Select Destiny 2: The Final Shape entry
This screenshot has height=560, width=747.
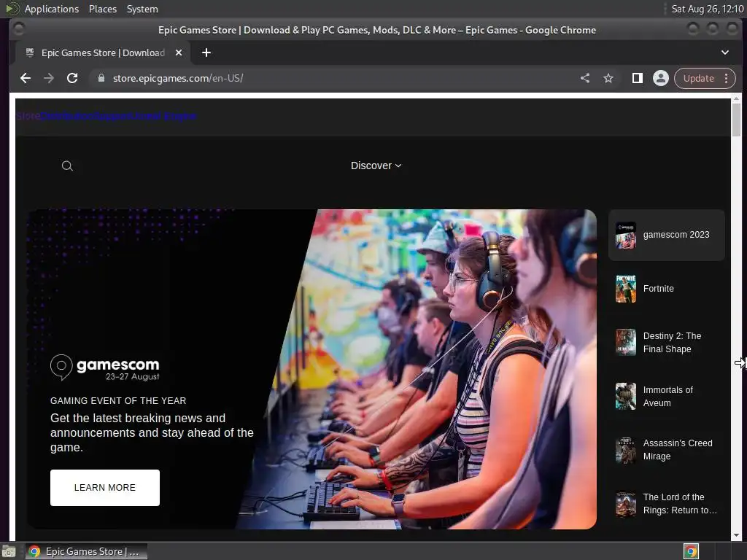coord(667,343)
